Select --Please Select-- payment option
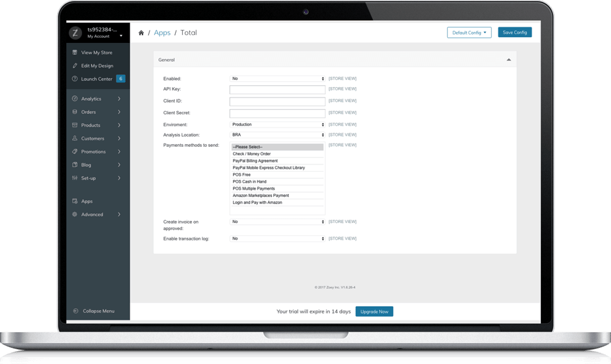Image resolution: width=611 pixels, height=364 pixels. point(277,147)
